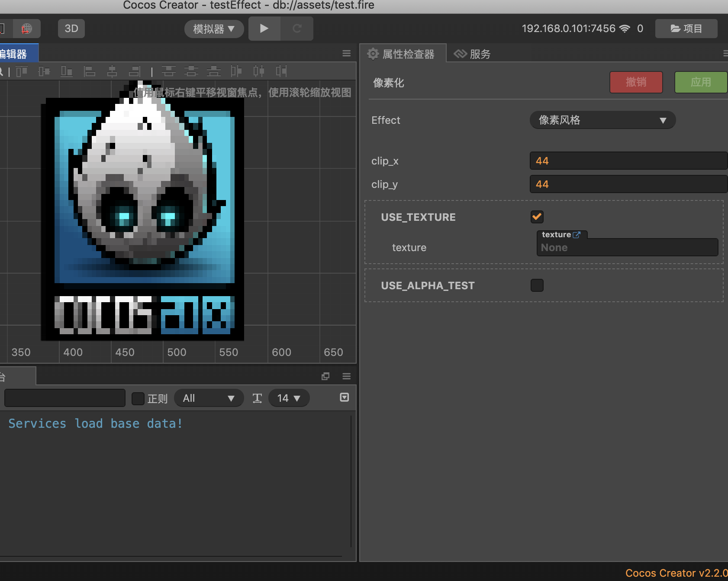Switch to the 属性检查器 tab
Screen dimensions: 728x581
coord(403,54)
